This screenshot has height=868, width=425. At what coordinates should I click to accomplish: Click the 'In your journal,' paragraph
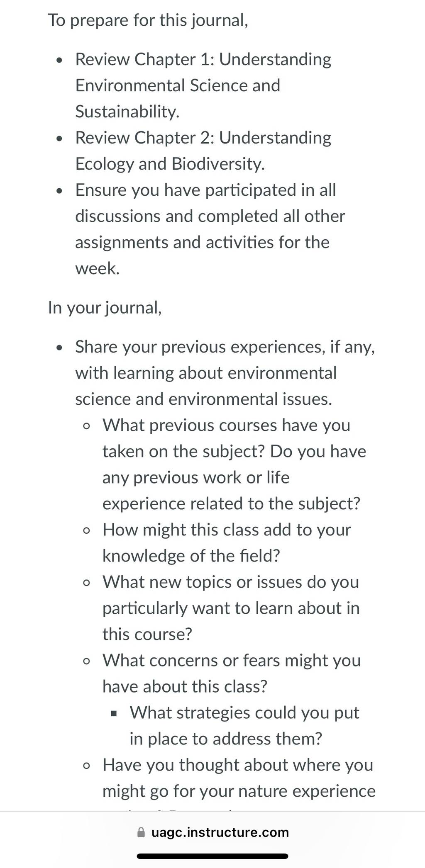click(x=105, y=308)
